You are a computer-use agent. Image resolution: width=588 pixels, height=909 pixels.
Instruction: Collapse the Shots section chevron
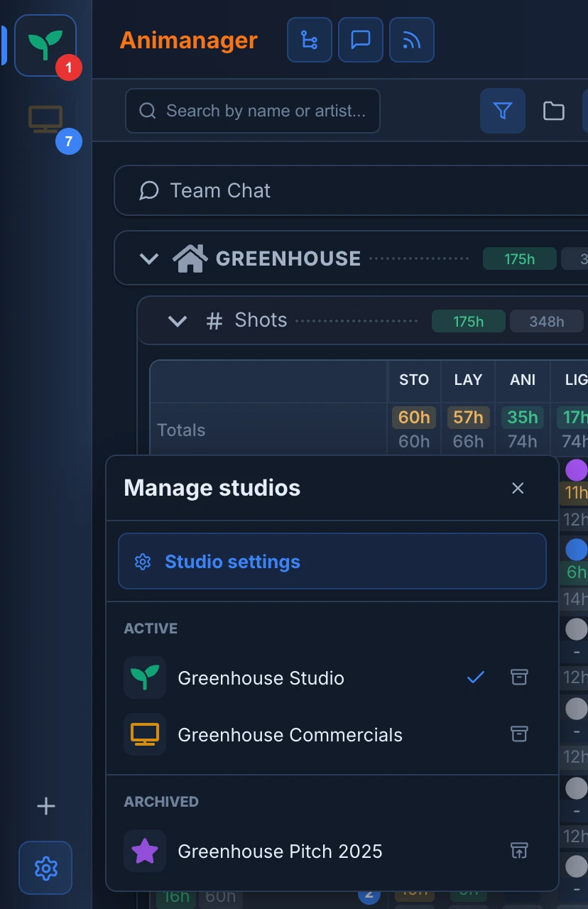[177, 321]
